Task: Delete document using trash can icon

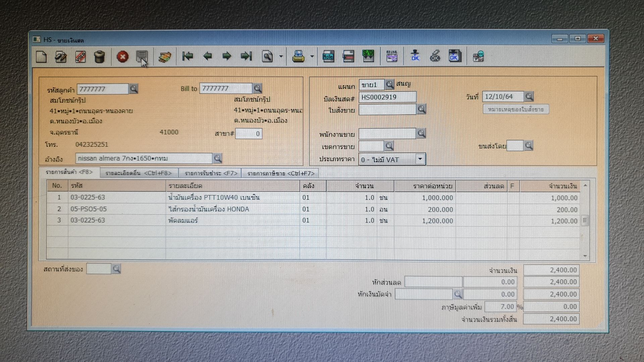Action: pyautogui.click(x=99, y=57)
